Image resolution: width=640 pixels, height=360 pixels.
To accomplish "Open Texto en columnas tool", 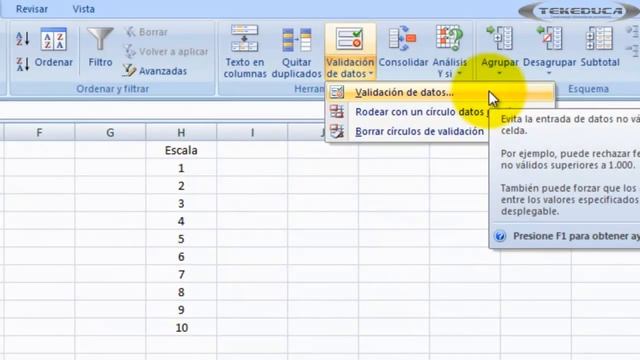I will [x=245, y=51].
